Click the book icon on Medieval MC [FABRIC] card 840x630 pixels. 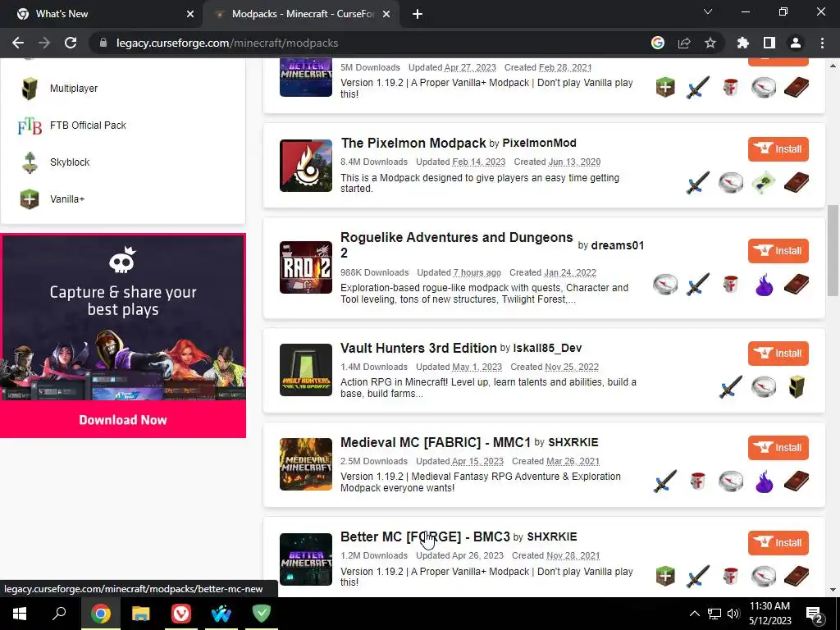(797, 481)
